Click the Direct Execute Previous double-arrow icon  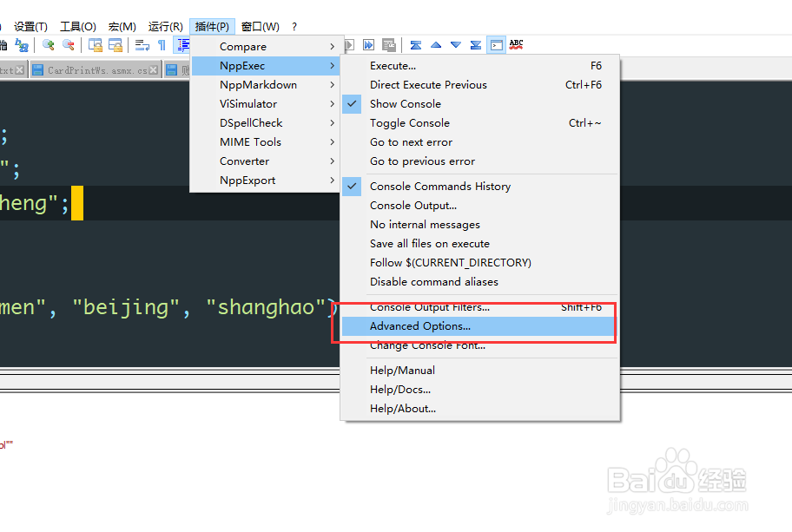coord(368,44)
